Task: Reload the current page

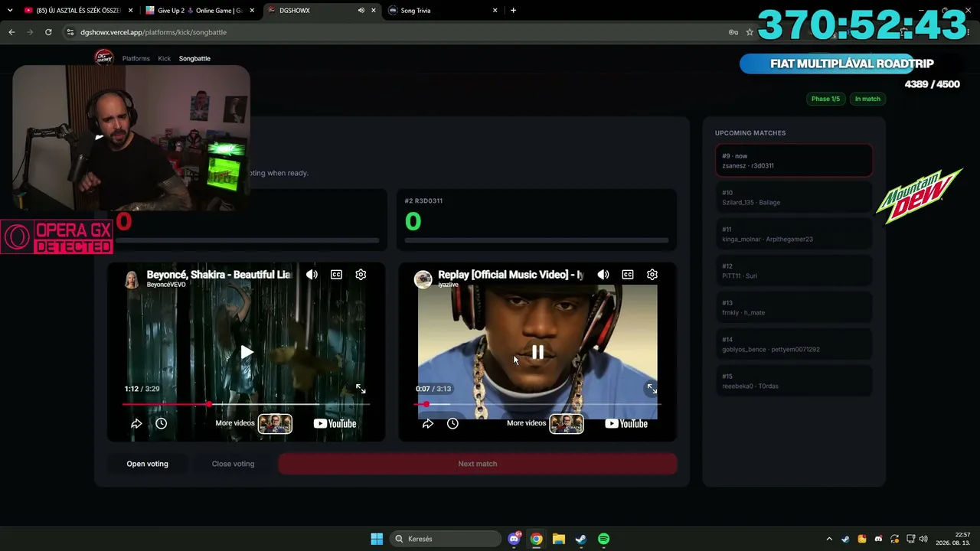Action: tap(48, 32)
